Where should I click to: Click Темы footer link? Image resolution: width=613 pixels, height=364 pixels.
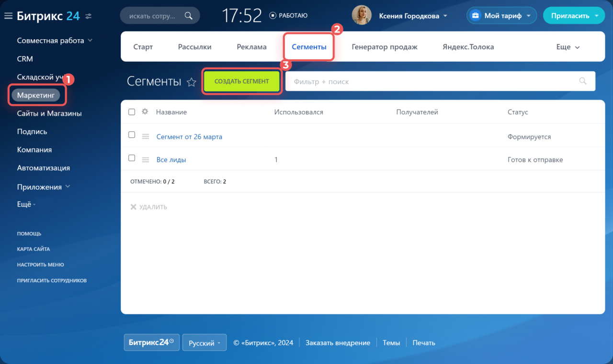click(391, 342)
